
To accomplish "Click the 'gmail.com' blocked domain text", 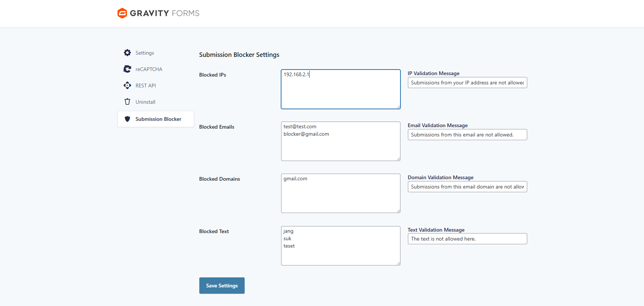I will coord(295,179).
